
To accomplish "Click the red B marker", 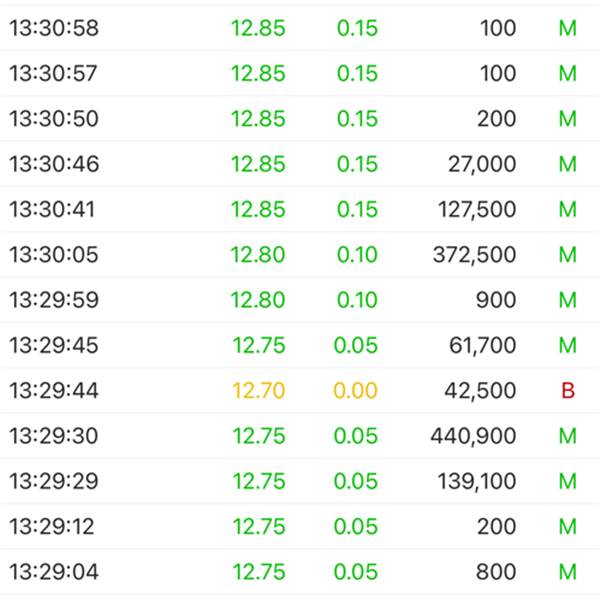I will (x=568, y=391).
